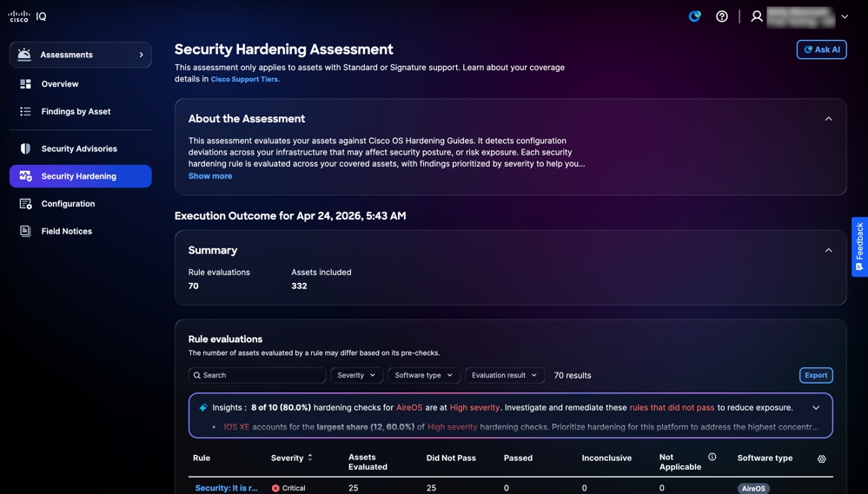Open Field Notices page
The height and width of the screenshot is (494, 868).
(66, 231)
